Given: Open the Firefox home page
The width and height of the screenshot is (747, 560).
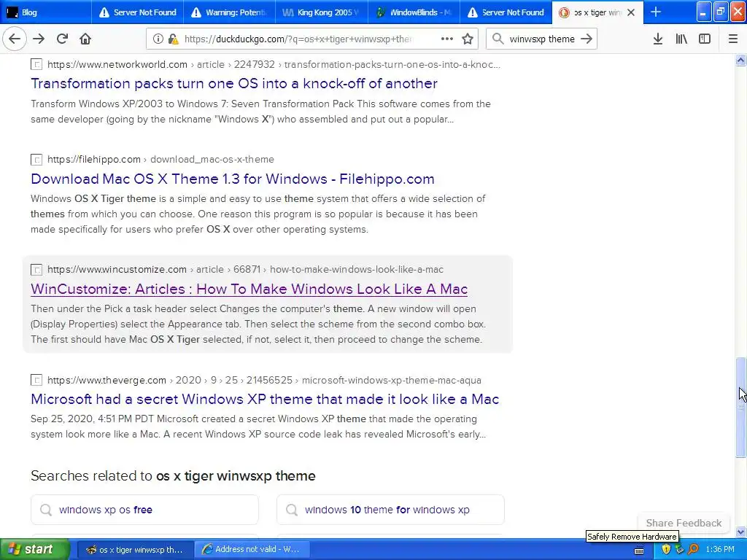Looking at the screenshot, I should tap(85, 39).
